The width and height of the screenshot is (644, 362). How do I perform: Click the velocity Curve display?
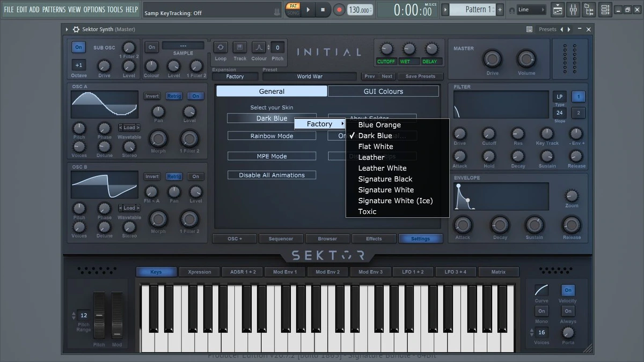[x=541, y=290]
